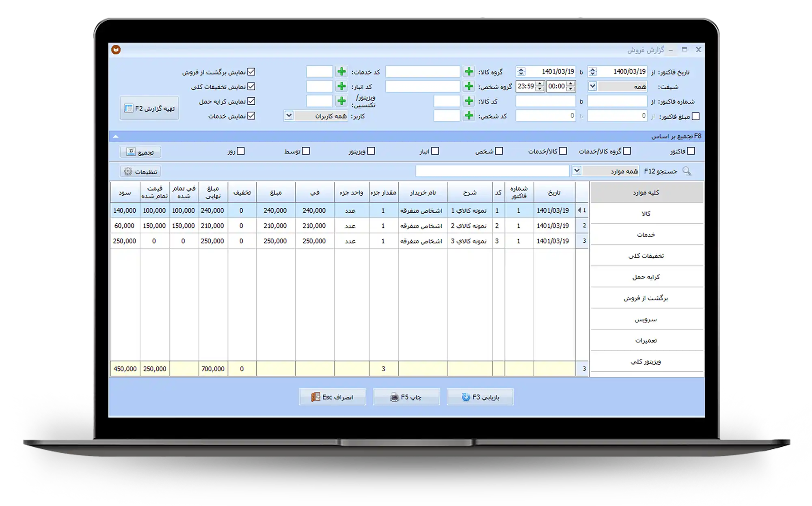Open تنظیمات settings gear button
This screenshot has width=812, height=506.
(140, 172)
